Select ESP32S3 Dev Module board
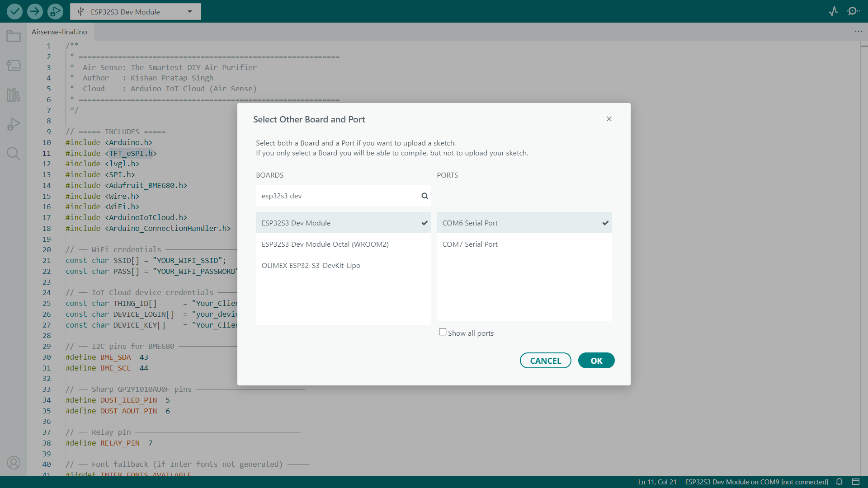Screen dimensions: 868x488 [x=343, y=223]
